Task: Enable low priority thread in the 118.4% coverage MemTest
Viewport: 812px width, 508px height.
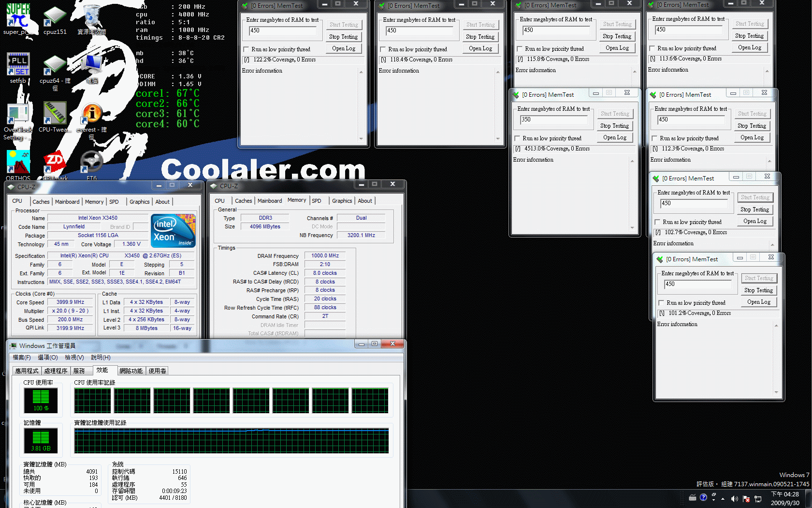Action: coord(383,49)
